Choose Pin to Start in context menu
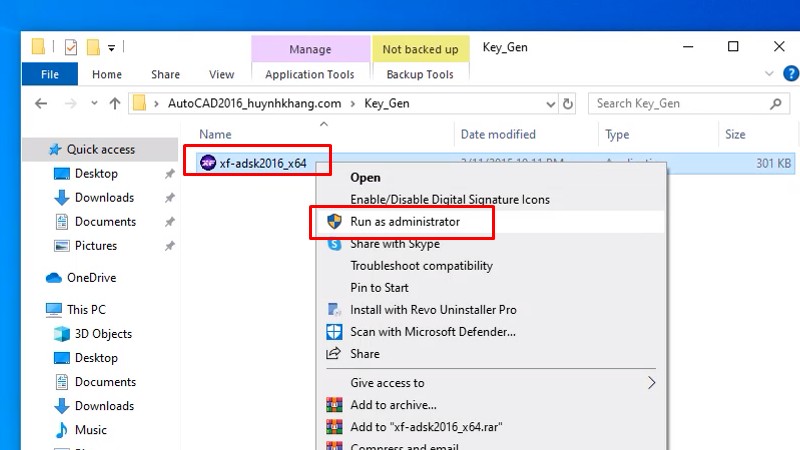 click(x=378, y=288)
